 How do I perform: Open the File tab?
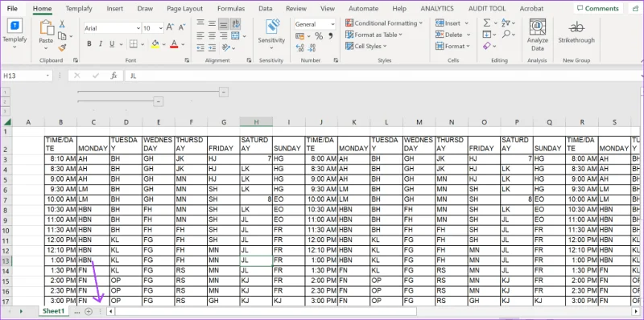click(x=12, y=8)
